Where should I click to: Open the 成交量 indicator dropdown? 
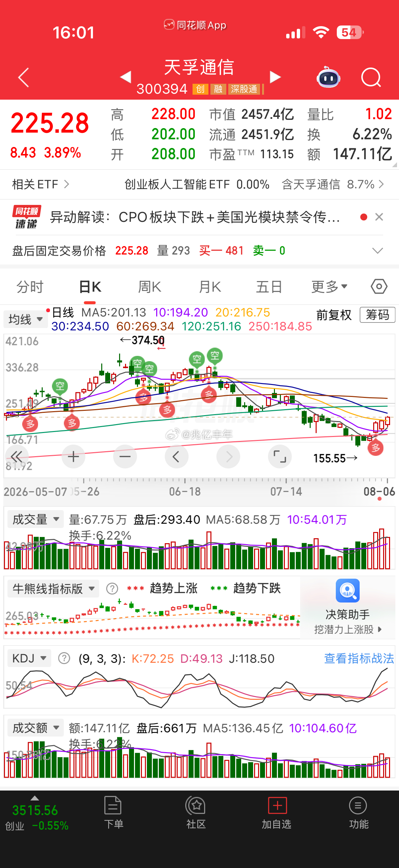35,519
